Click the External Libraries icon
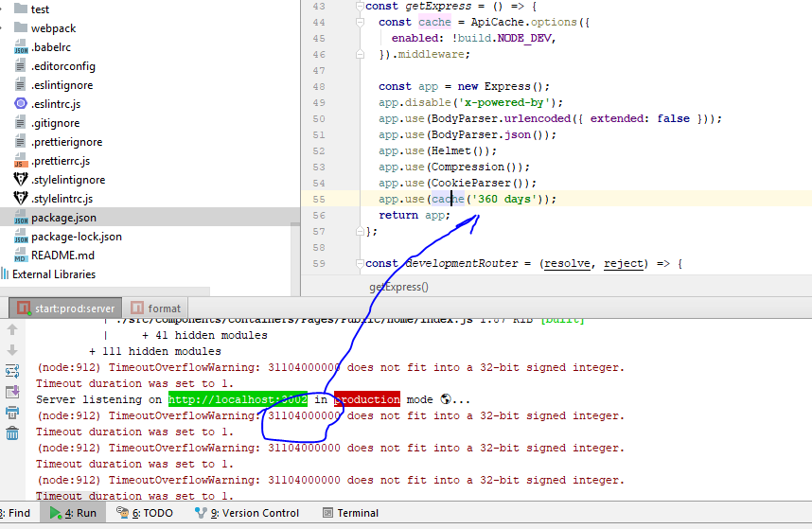Image resolution: width=812 pixels, height=529 pixels. point(5,273)
